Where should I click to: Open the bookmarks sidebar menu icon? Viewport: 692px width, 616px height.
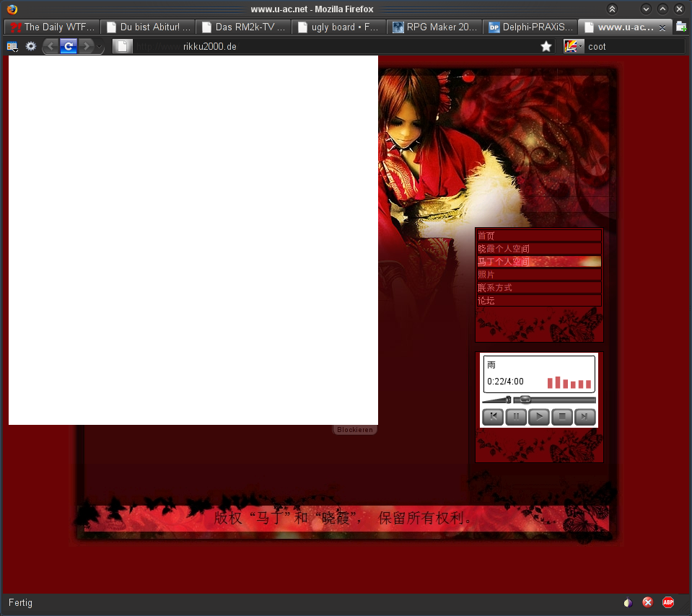(12, 46)
